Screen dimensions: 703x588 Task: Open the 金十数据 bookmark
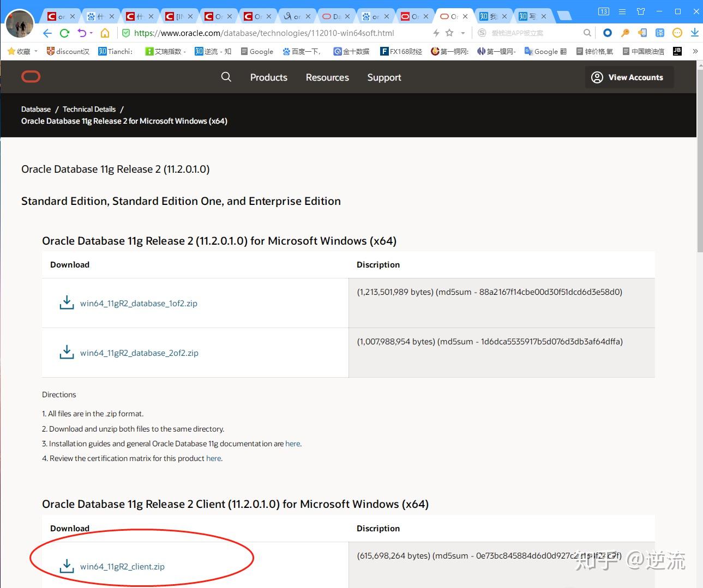pos(352,51)
